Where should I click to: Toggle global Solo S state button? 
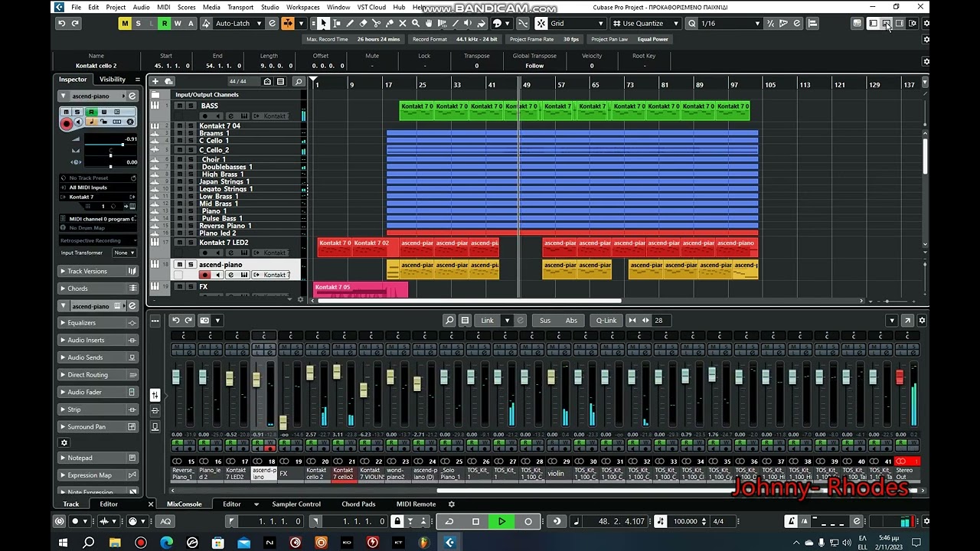coord(138,24)
